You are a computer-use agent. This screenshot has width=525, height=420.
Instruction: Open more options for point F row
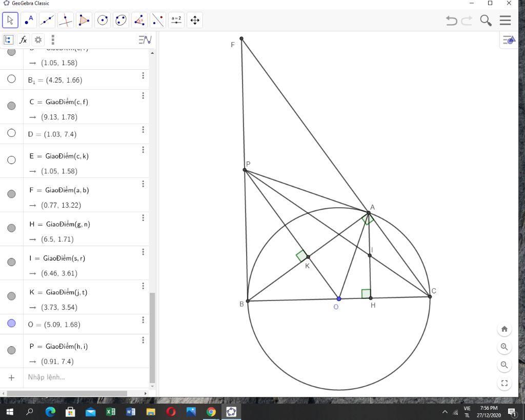(143, 184)
